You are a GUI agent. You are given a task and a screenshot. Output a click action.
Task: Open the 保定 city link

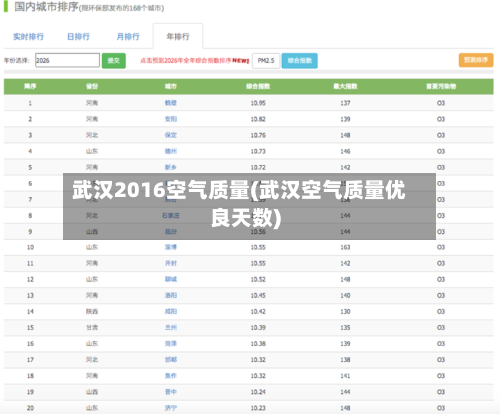[x=171, y=135]
